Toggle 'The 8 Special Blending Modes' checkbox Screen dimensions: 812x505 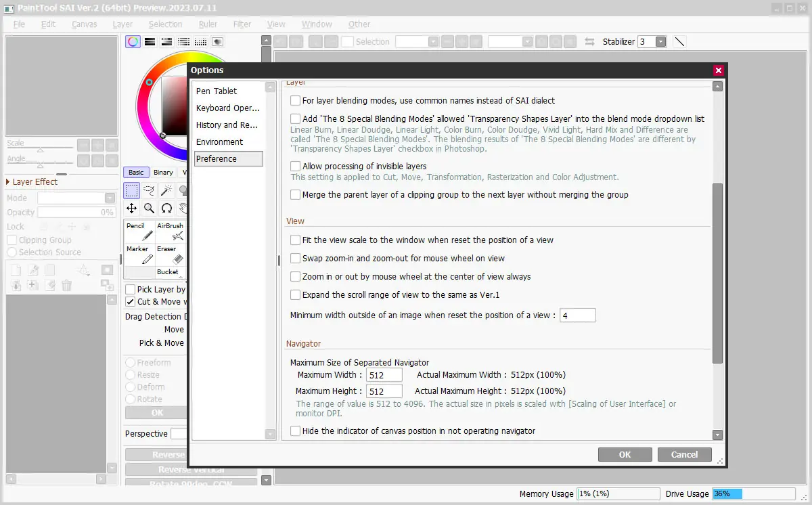click(295, 118)
